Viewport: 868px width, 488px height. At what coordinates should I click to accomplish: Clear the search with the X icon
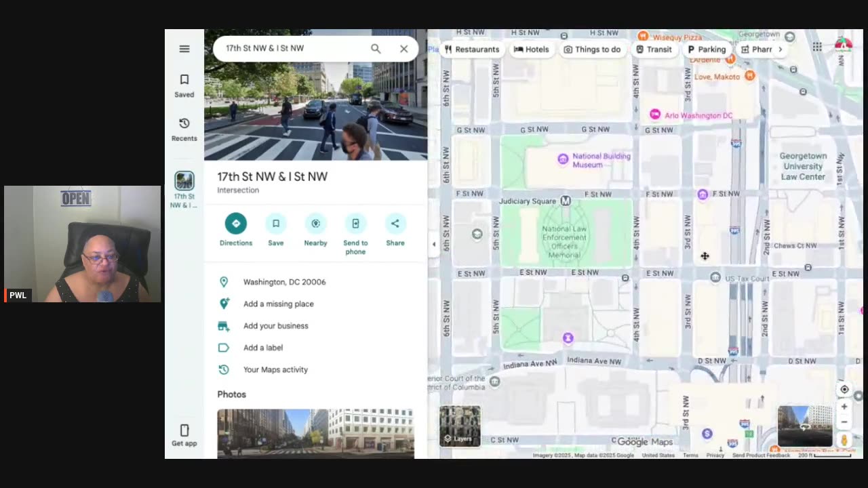(404, 49)
